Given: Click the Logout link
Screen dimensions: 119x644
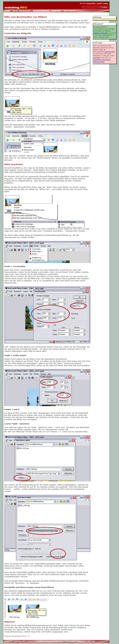Looking at the screenshot, I should pyautogui.click(x=106, y=3).
